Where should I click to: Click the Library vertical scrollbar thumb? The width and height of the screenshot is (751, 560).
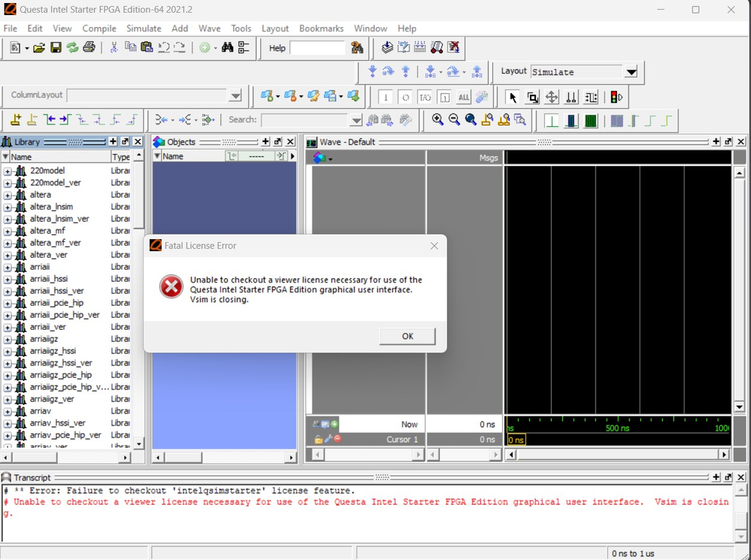138,195
